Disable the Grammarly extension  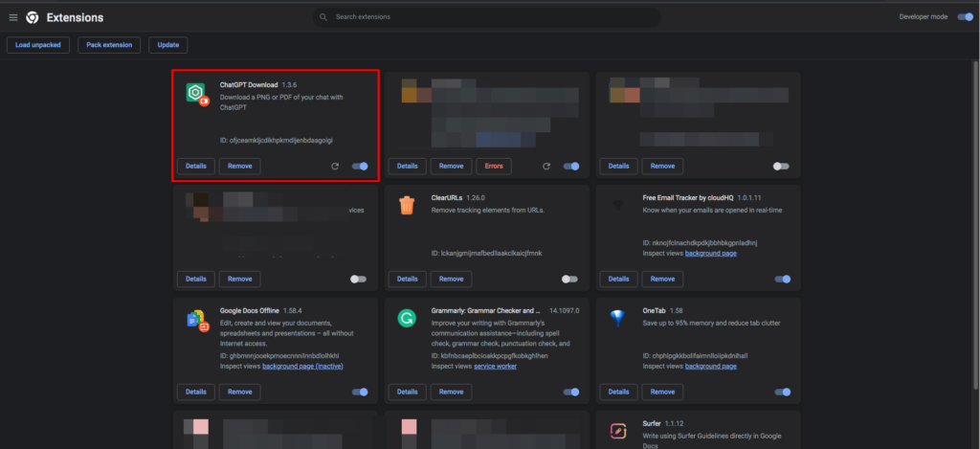point(571,393)
